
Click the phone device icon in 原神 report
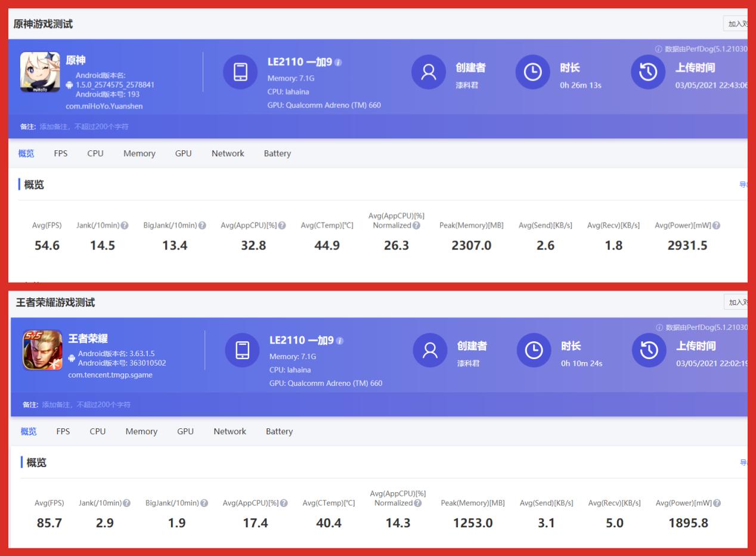click(240, 72)
